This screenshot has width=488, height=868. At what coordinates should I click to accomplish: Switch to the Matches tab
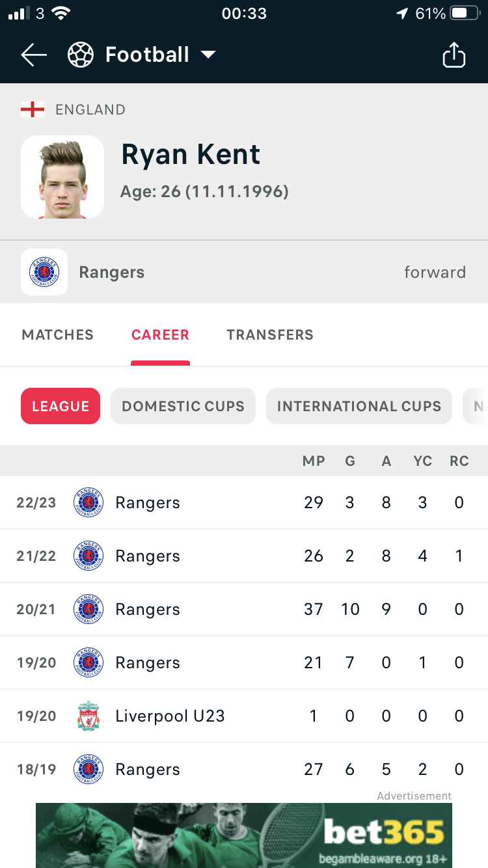[x=58, y=334]
